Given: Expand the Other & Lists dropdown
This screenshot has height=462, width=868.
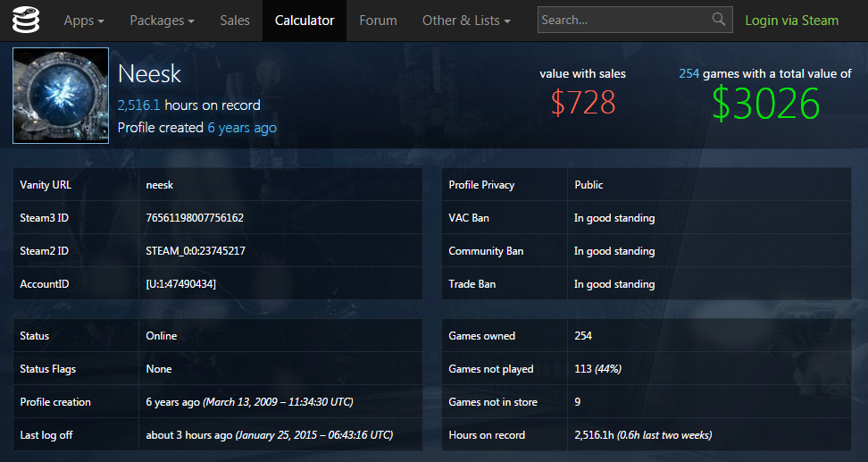Looking at the screenshot, I should pos(466,21).
